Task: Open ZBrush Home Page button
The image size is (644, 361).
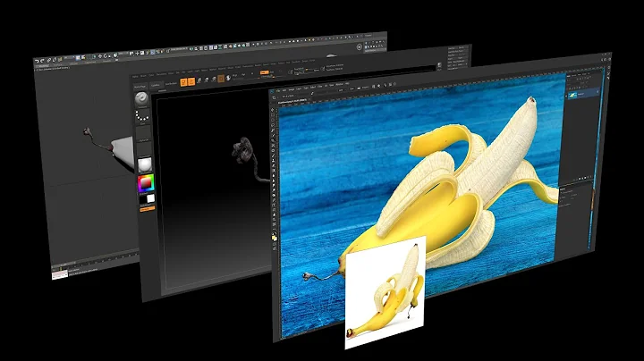Action: click(x=140, y=87)
